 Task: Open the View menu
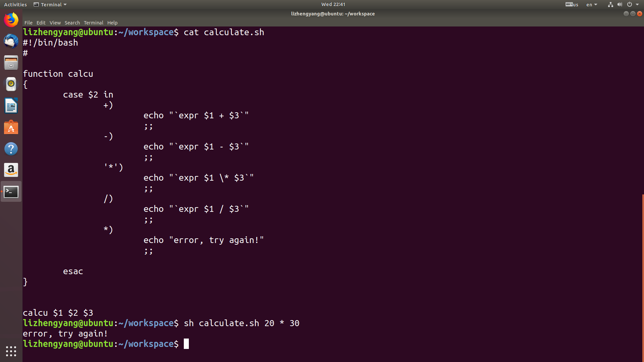(x=55, y=23)
